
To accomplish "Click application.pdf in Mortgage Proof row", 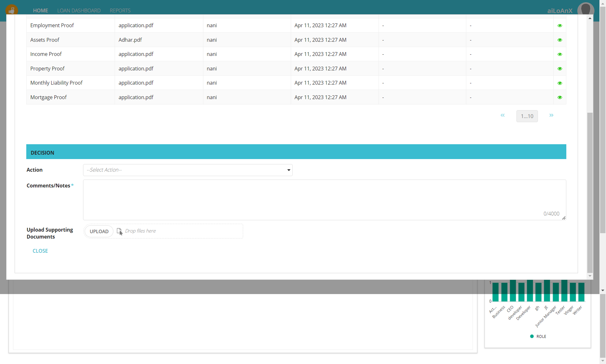I will pos(136,97).
